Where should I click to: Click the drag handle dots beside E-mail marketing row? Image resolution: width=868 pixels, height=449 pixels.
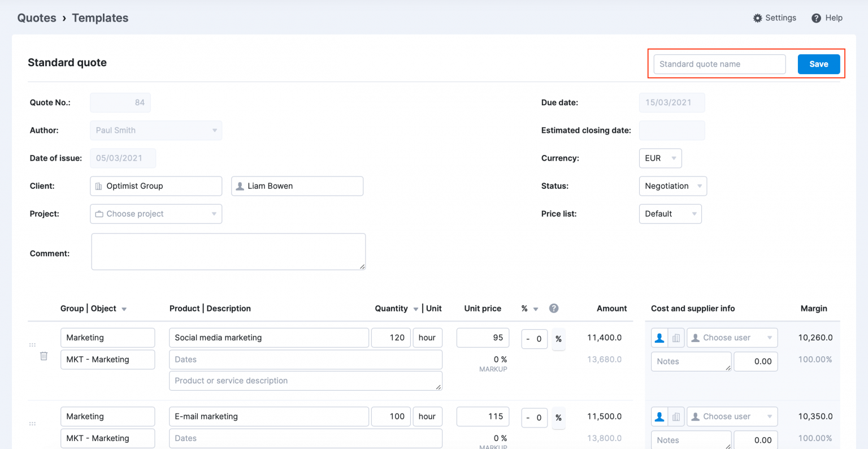click(x=32, y=422)
